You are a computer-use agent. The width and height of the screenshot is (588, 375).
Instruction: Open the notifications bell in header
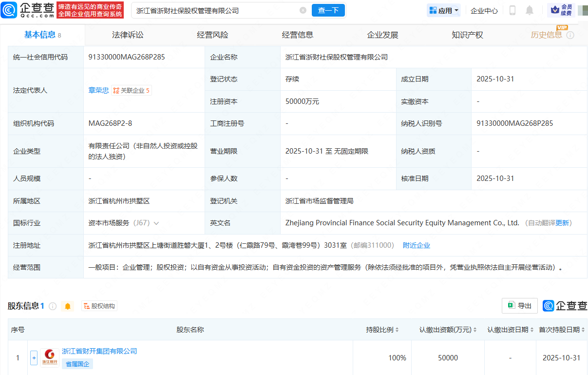tap(530, 10)
